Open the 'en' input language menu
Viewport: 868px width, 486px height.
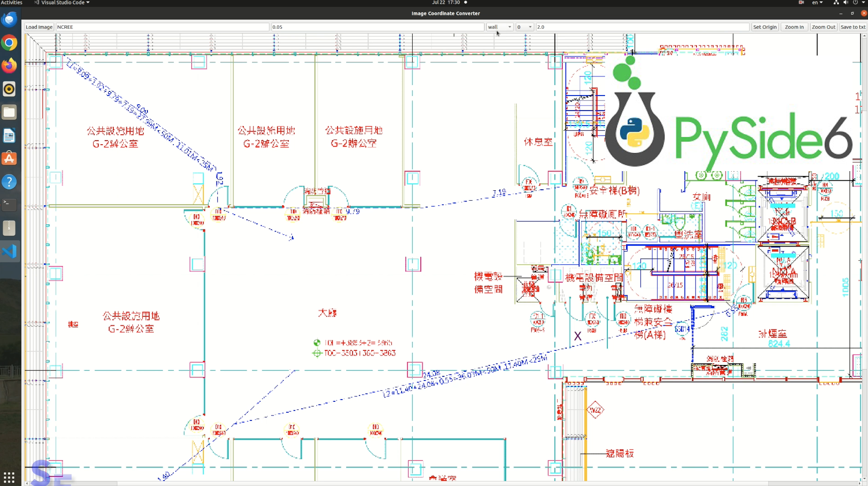click(817, 2)
